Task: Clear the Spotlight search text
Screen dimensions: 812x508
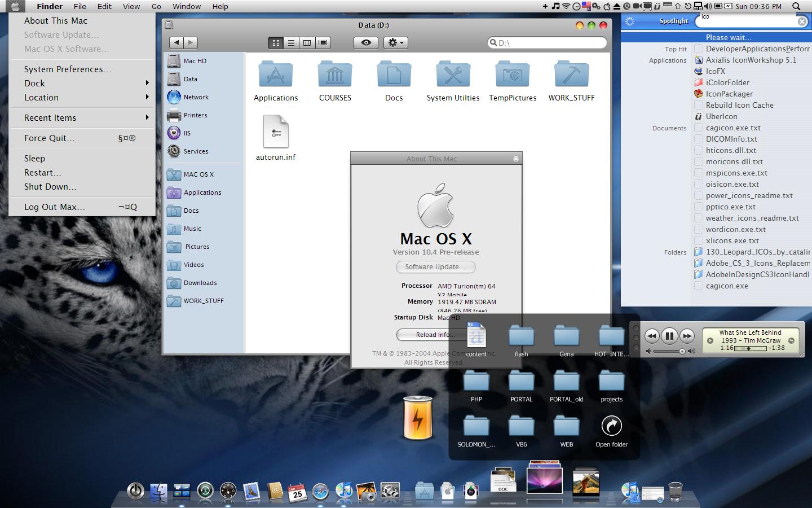Action: pos(802,21)
